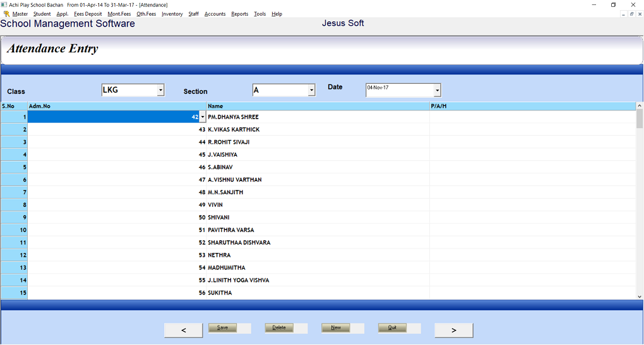Image resolution: width=644 pixels, height=345 pixels.
Task: Click the scroll up arrow of the attendance grid
Action: (640, 106)
